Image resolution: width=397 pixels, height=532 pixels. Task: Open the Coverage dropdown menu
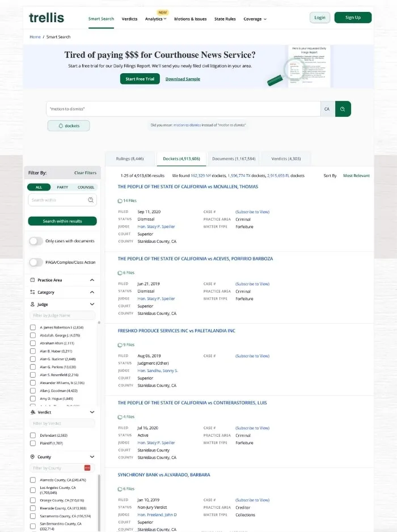point(255,19)
